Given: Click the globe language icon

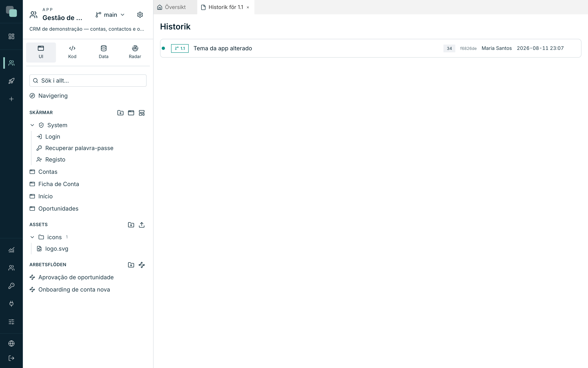Looking at the screenshot, I should point(11,343).
